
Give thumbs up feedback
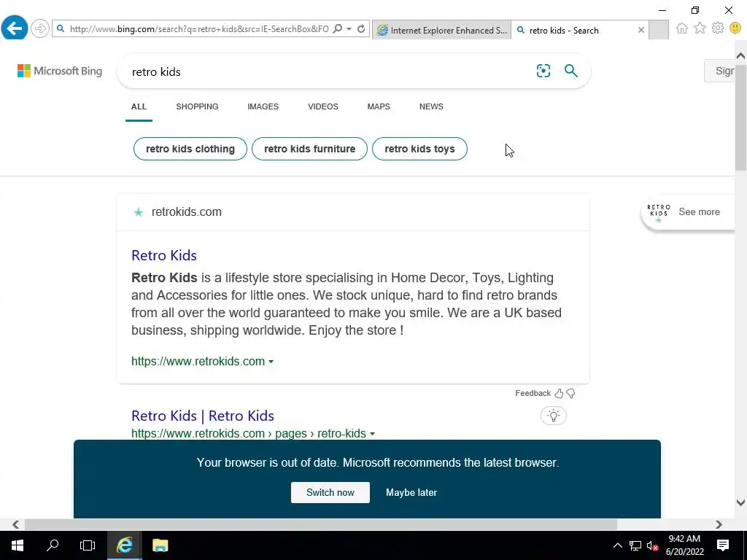[559, 393]
